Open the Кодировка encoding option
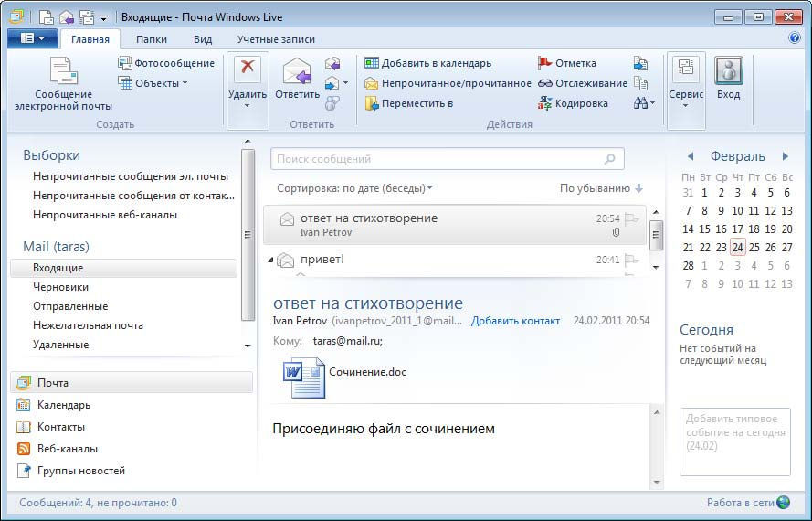This screenshot has width=812, height=521. click(x=573, y=103)
